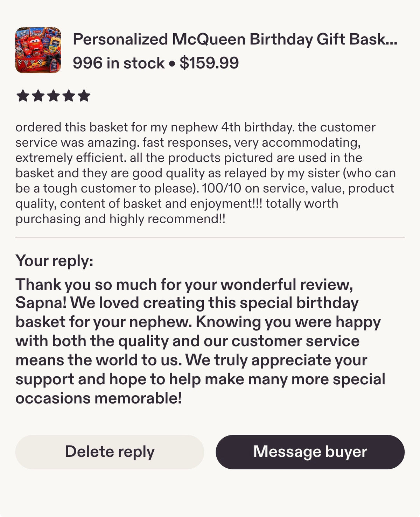
Task: Open the Personalized McQueen Birthday Gift Basket title
Action: coord(235,39)
